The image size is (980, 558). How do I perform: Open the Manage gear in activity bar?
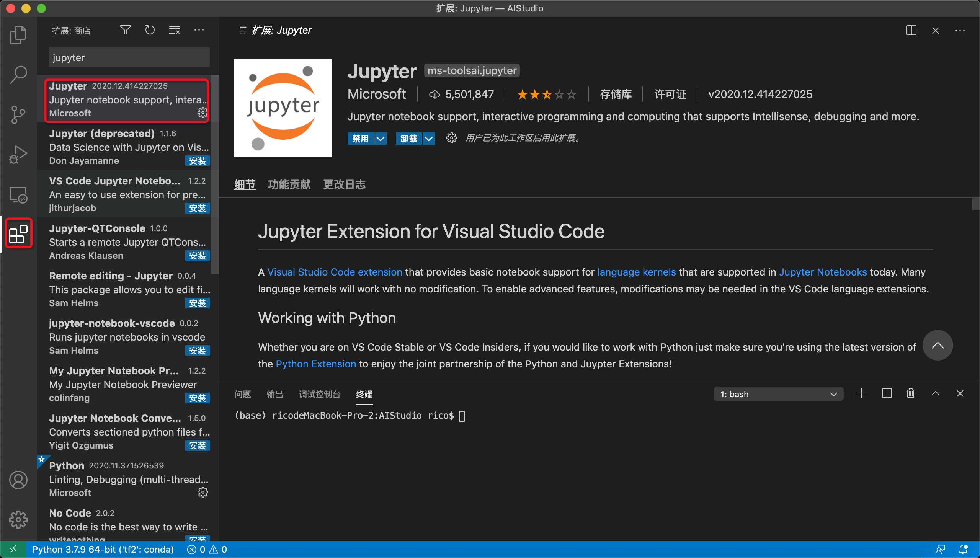[18, 520]
